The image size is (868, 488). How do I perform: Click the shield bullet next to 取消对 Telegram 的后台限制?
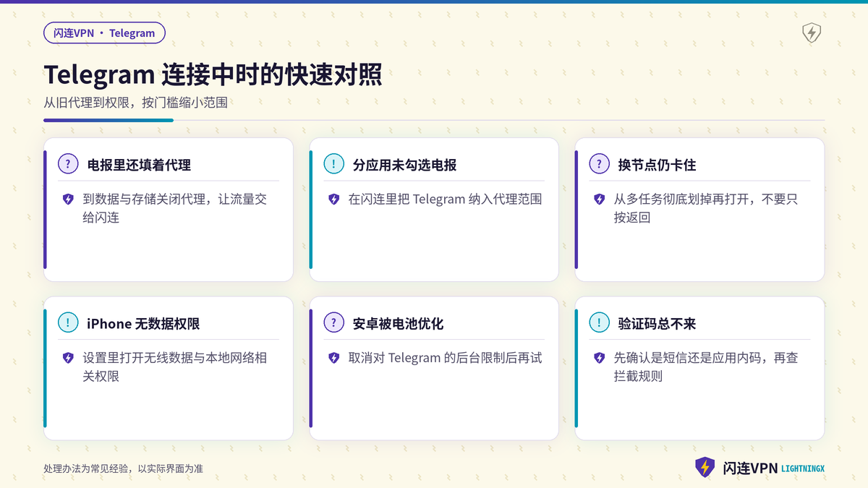333,358
